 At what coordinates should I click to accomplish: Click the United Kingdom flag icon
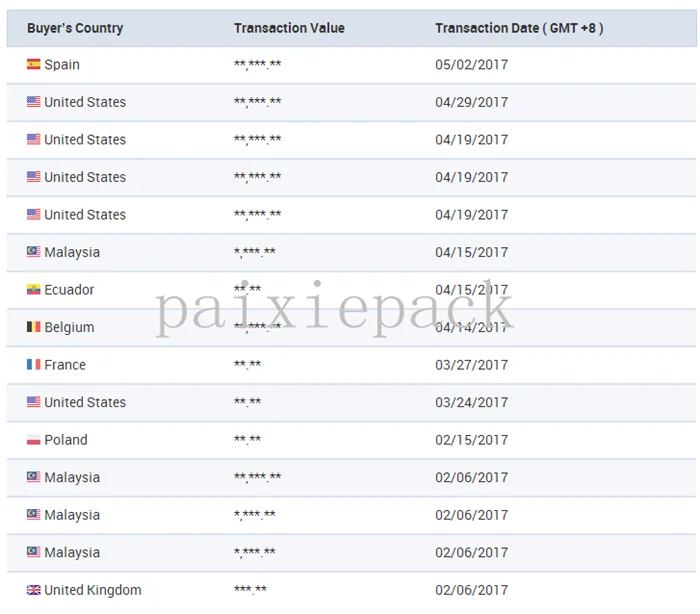coord(33,590)
